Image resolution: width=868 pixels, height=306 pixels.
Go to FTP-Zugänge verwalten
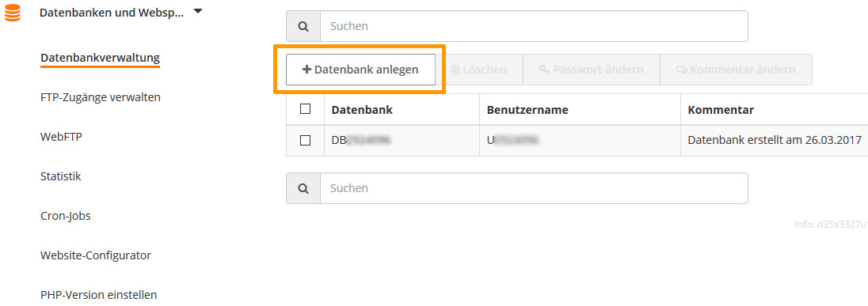click(x=101, y=98)
